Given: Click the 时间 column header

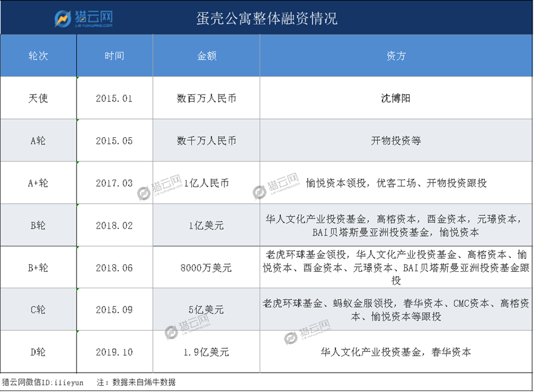Looking at the screenshot, I should 115,55.
